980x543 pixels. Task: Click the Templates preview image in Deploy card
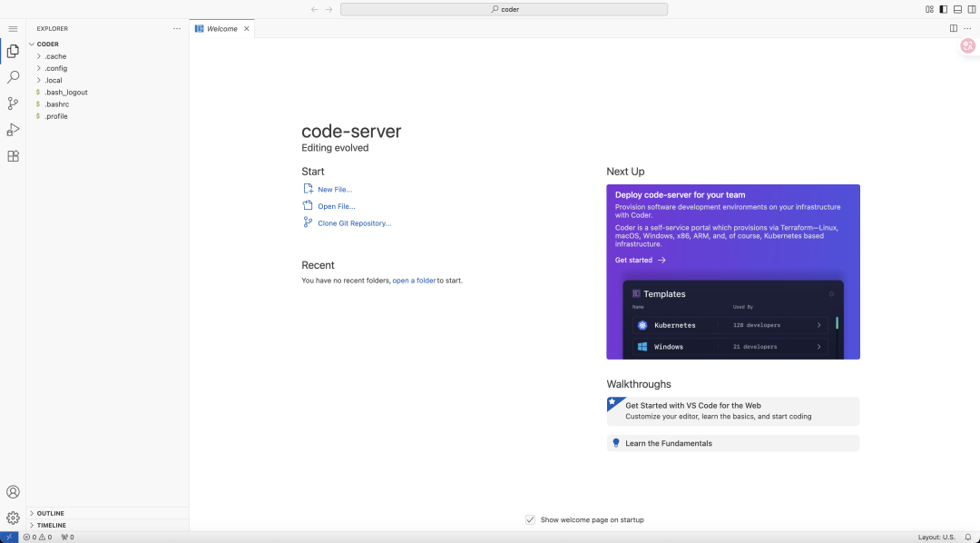[x=733, y=319]
